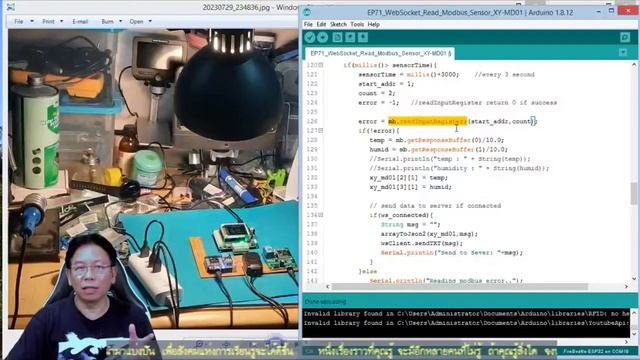
Task: Click the first 'Invalid library found' console line
Action: pyautogui.click(x=467, y=313)
